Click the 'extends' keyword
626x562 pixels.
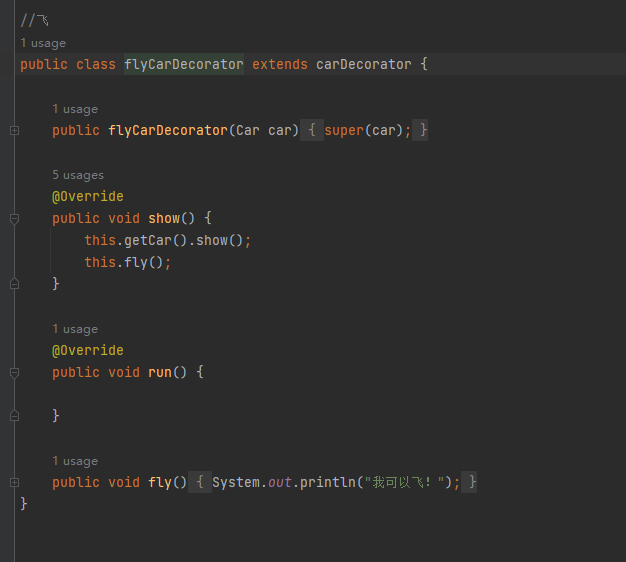(280, 64)
